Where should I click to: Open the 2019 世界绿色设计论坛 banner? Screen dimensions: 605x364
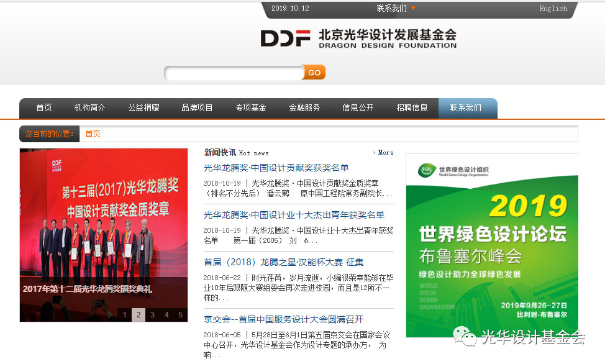click(x=492, y=245)
